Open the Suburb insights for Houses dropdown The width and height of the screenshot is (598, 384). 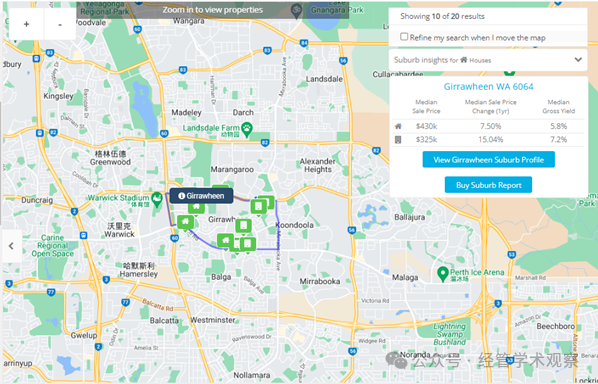[488, 60]
